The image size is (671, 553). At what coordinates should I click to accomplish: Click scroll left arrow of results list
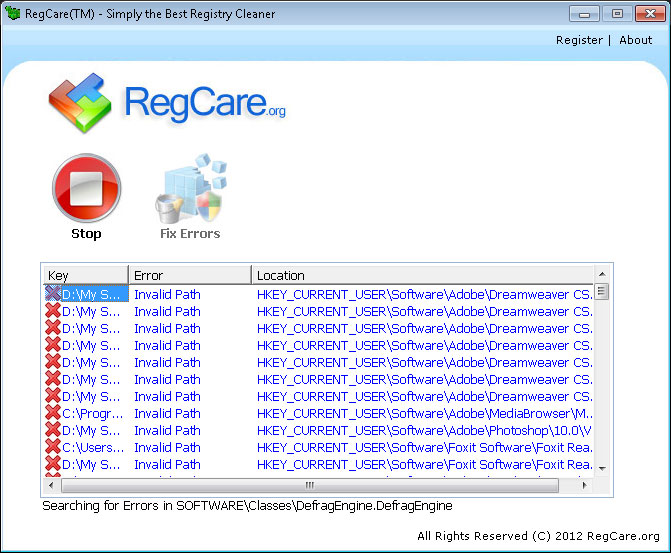pos(51,485)
